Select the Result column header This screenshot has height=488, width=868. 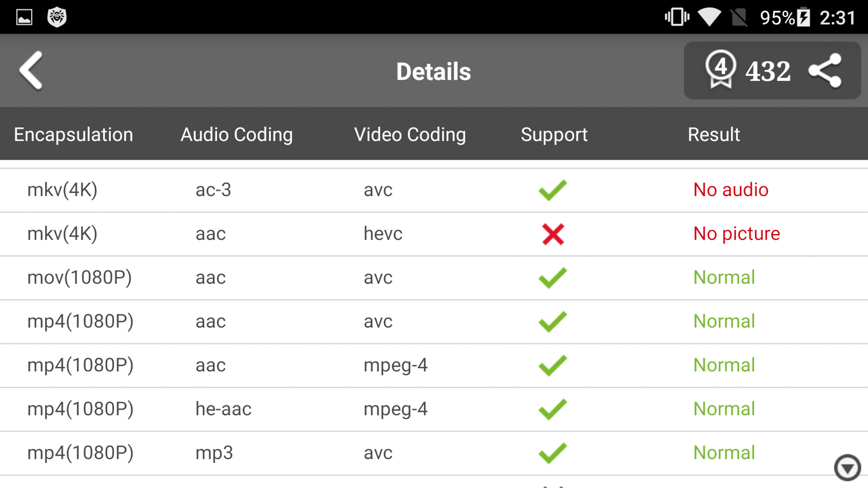(x=713, y=135)
